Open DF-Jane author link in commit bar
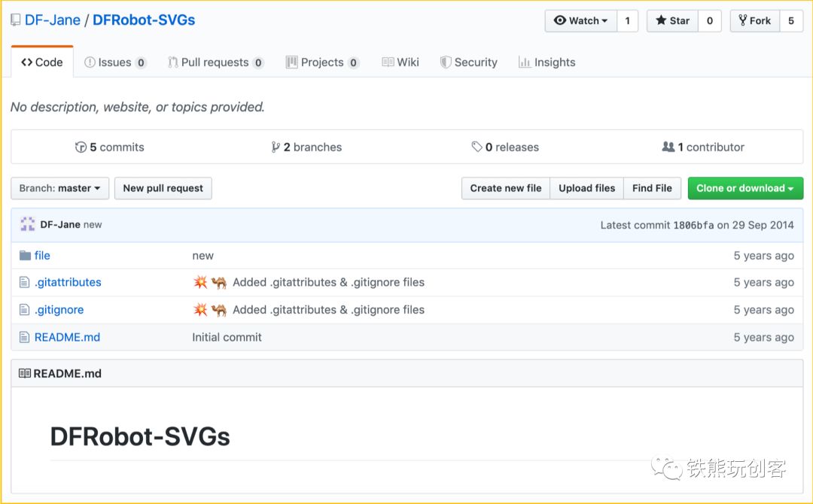Viewport: 813px width, 504px height. tap(60, 225)
